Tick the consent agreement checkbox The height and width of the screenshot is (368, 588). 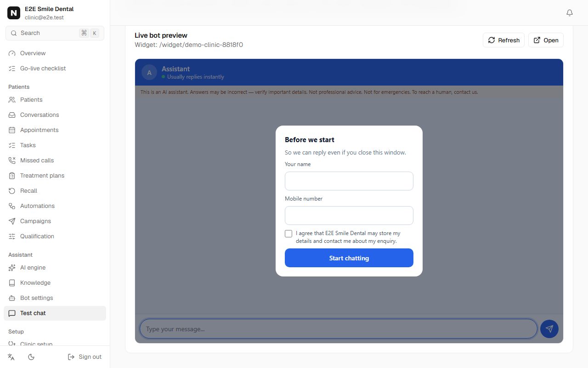coord(288,234)
